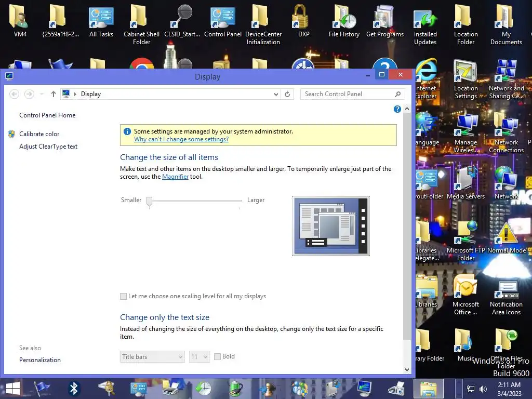Click Why can't I change some settings
The width and height of the screenshot is (532, 399).
tap(181, 139)
